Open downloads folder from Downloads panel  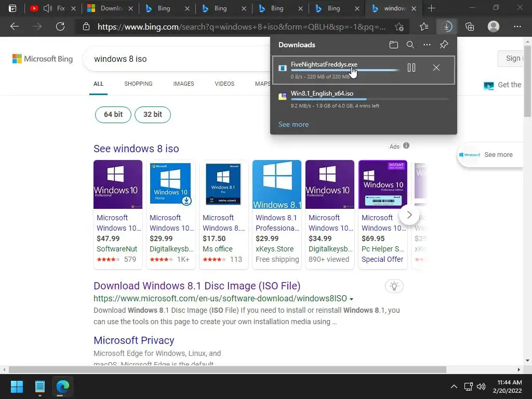point(394,45)
